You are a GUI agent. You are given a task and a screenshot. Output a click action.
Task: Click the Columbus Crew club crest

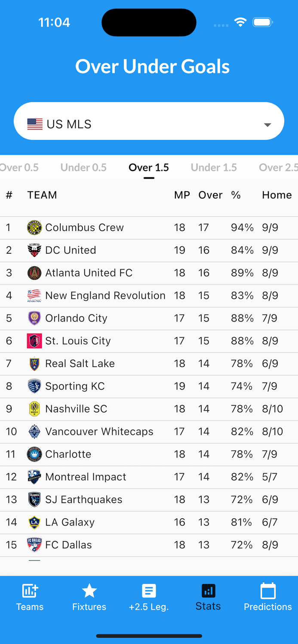click(34, 228)
